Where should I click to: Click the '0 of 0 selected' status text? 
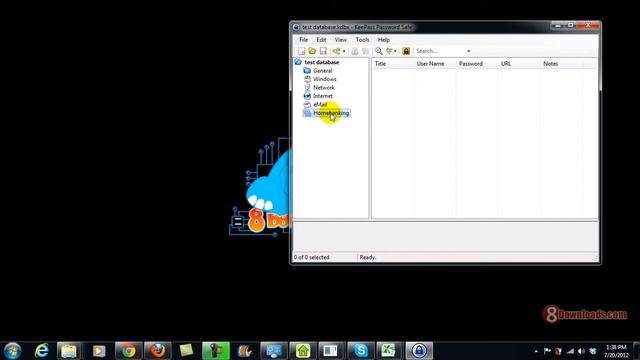click(311, 257)
